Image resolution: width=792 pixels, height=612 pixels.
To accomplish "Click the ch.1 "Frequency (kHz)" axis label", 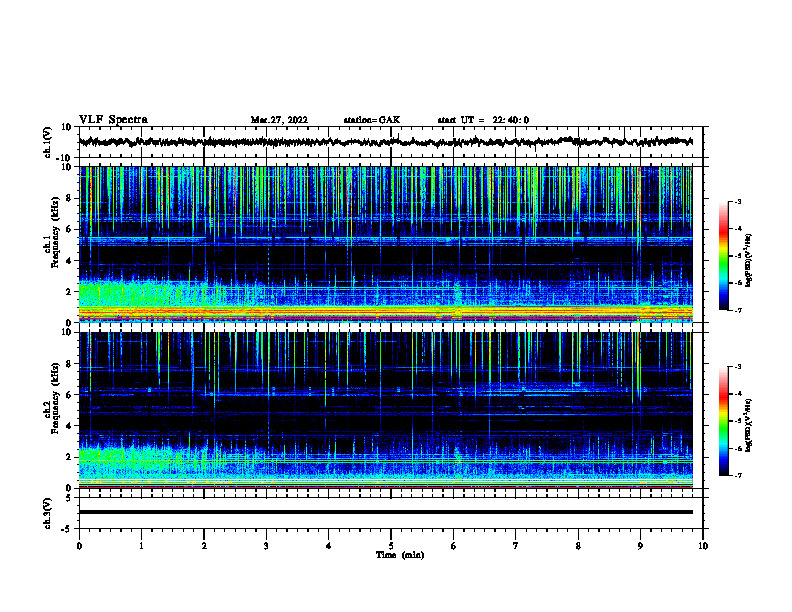I will point(55,232).
